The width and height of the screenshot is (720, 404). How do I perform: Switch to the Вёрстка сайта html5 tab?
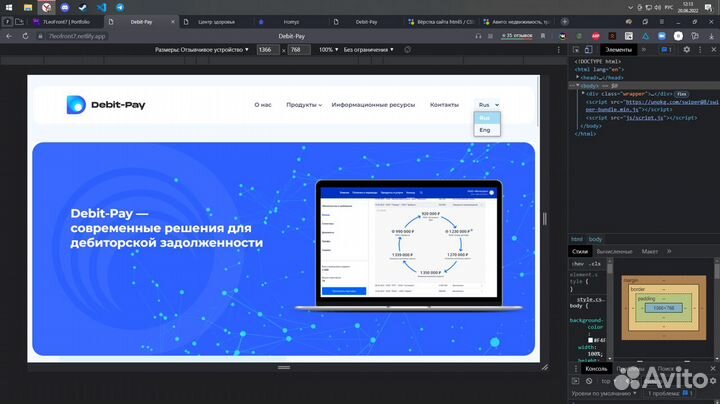click(441, 22)
